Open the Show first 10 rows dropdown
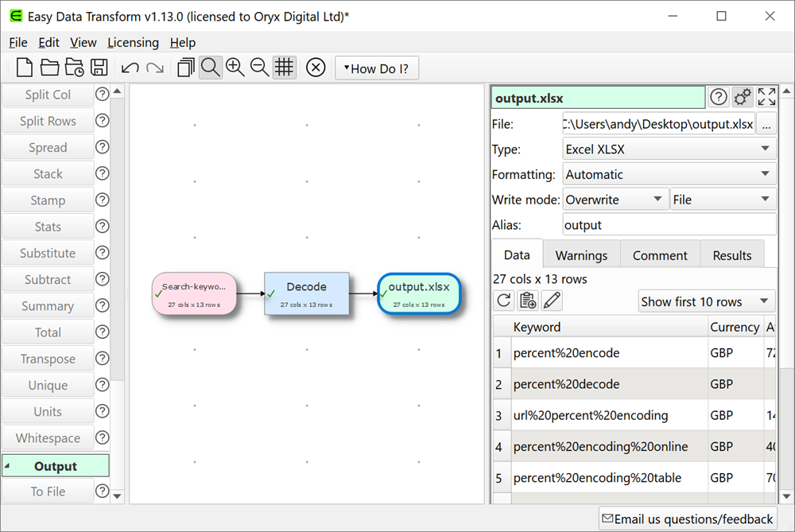 coord(705,301)
